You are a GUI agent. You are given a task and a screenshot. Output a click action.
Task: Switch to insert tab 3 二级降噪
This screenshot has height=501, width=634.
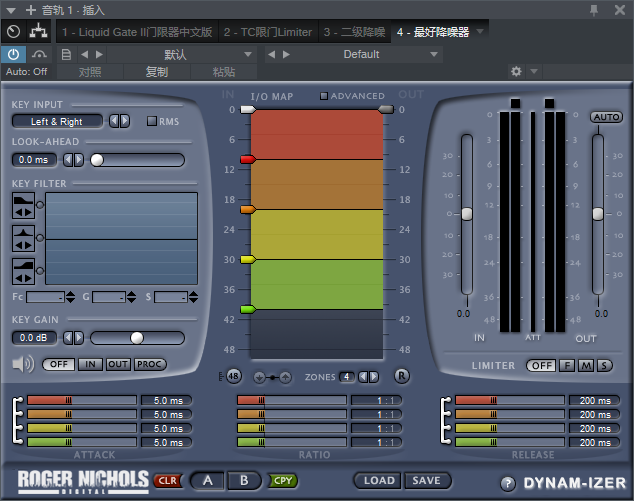[355, 32]
